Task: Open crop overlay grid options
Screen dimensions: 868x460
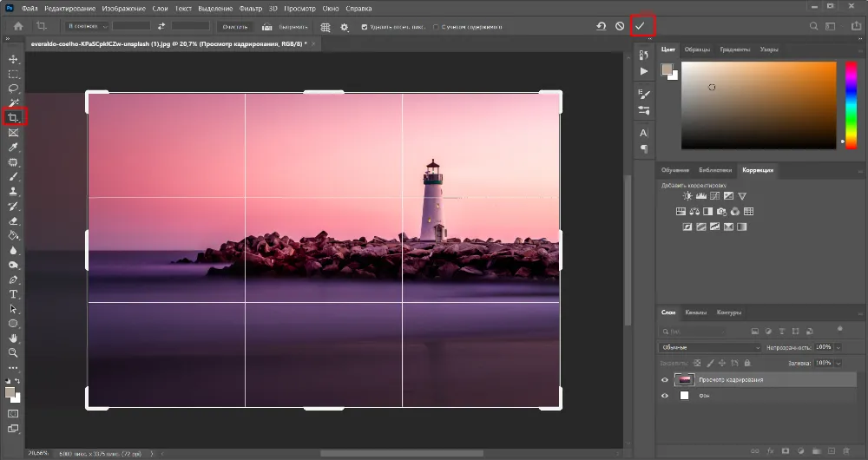Action: 325,27
